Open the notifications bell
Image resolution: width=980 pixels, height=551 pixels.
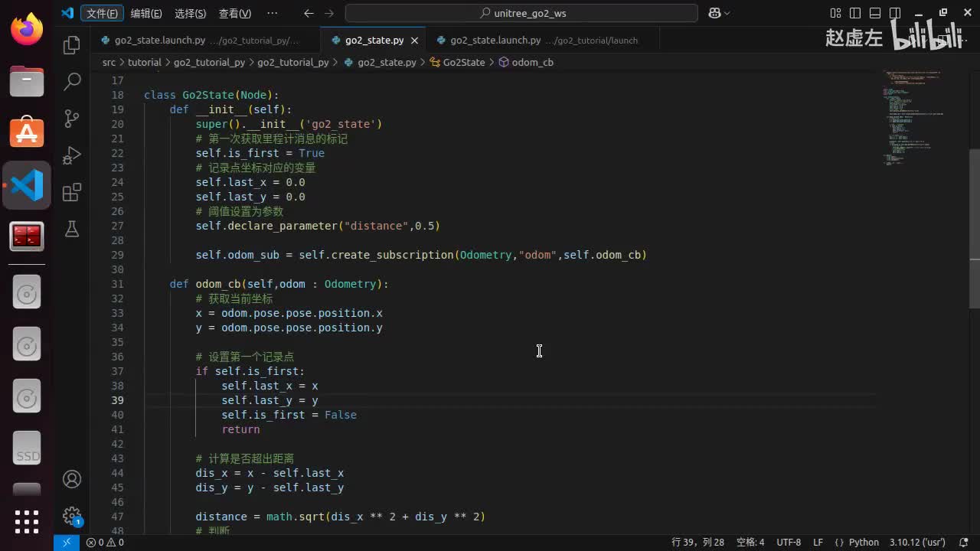pos(963,543)
